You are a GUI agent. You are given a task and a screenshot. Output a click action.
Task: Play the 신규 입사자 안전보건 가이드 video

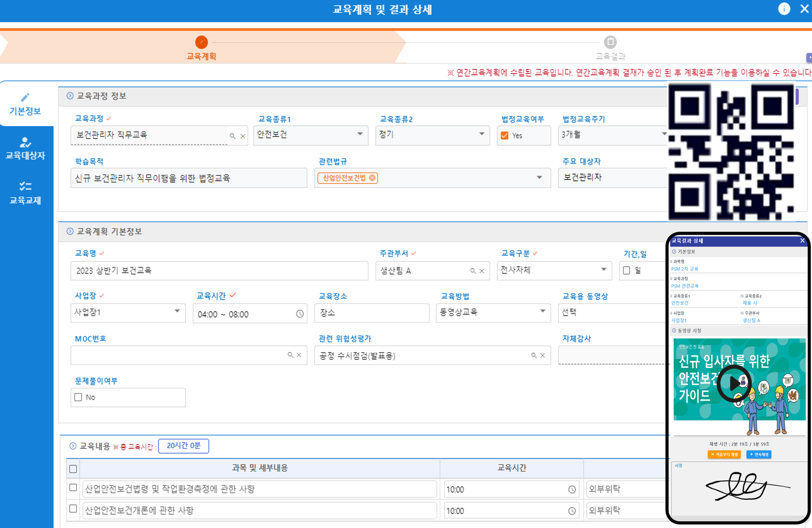click(x=734, y=383)
